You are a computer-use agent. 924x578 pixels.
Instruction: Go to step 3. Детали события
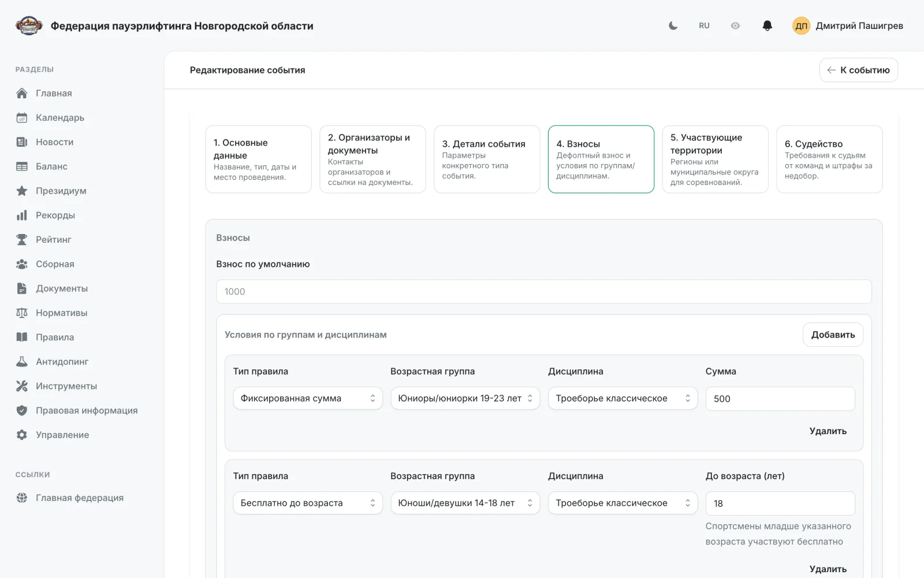tap(487, 159)
